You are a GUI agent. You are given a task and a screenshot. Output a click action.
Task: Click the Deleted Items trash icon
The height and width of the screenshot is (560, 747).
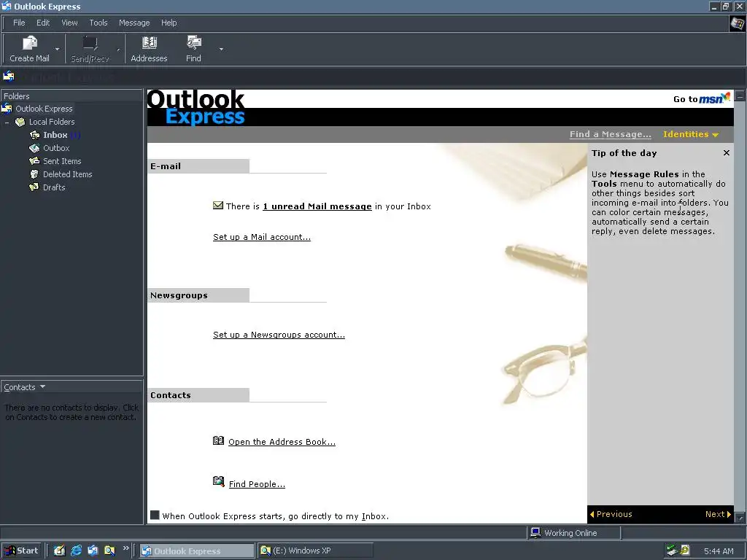point(34,174)
